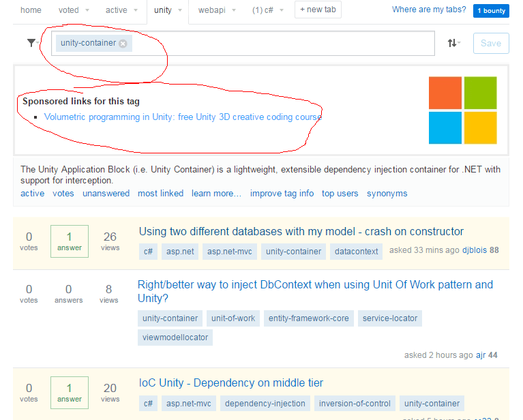The width and height of the screenshot is (523, 420).
Task: Click the unit-of-work tag
Action: click(x=233, y=318)
